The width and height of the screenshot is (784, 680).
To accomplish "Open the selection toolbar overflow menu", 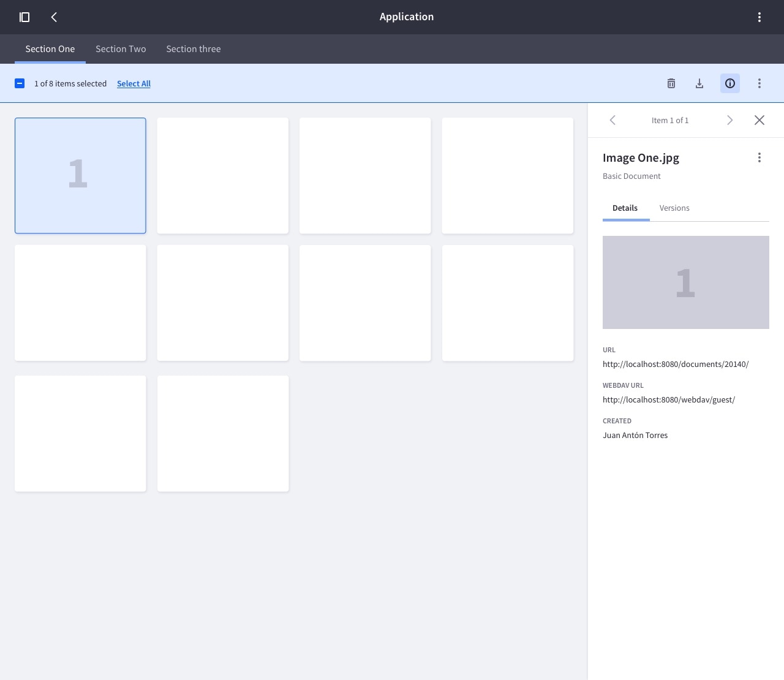I will click(x=759, y=83).
